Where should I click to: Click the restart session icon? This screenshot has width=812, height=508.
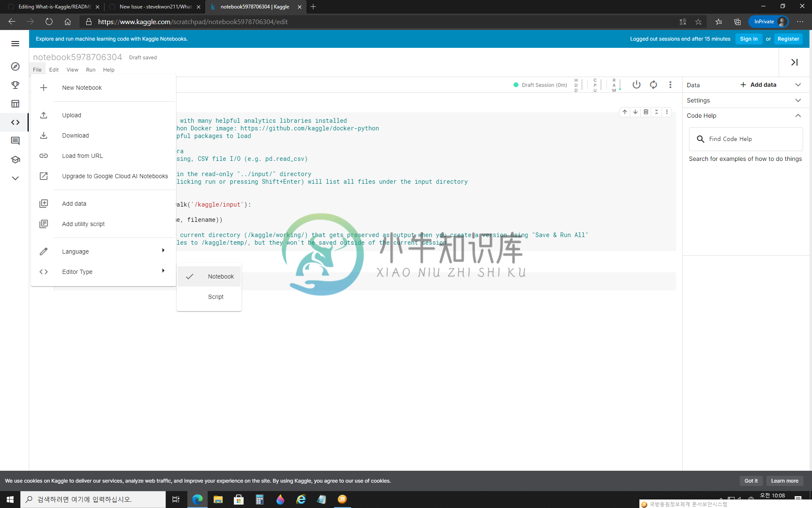pos(653,85)
